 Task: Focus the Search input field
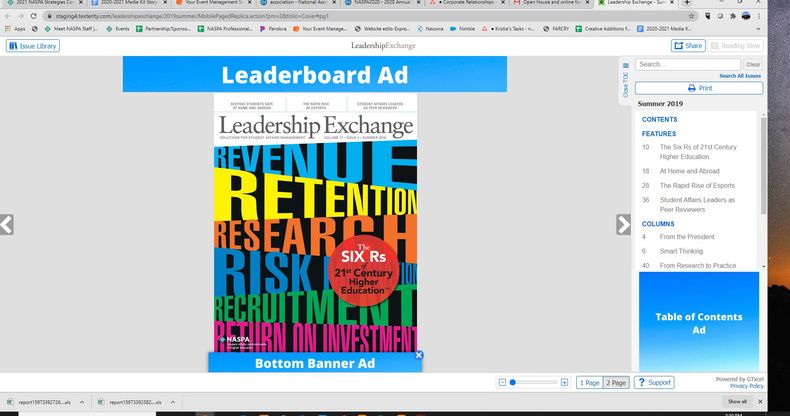[688, 64]
